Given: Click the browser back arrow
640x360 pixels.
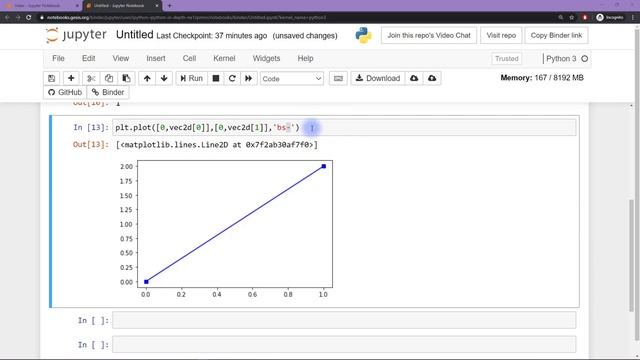Looking at the screenshot, I should pos(7,18).
